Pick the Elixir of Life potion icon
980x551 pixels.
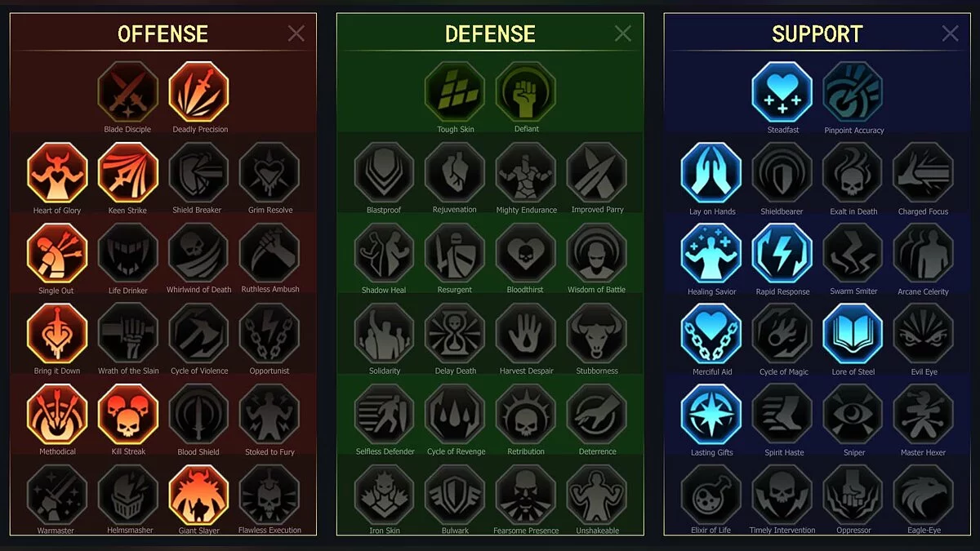[x=711, y=495]
